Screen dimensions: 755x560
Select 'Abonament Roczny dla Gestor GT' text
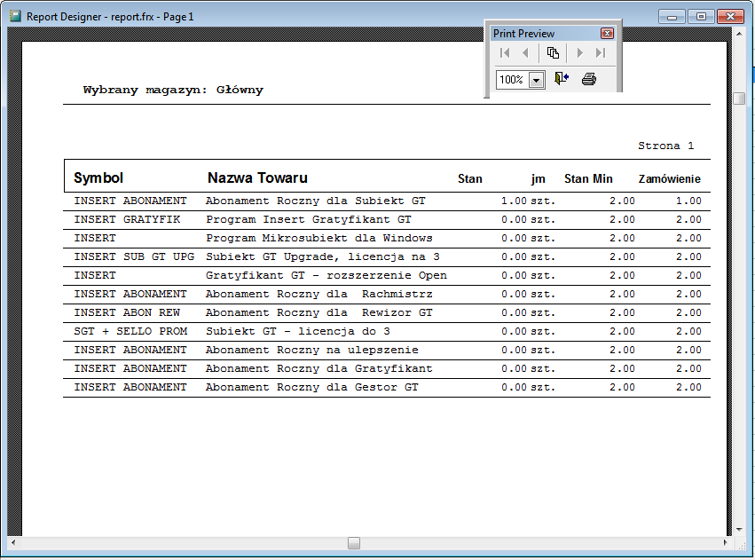click(x=312, y=388)
